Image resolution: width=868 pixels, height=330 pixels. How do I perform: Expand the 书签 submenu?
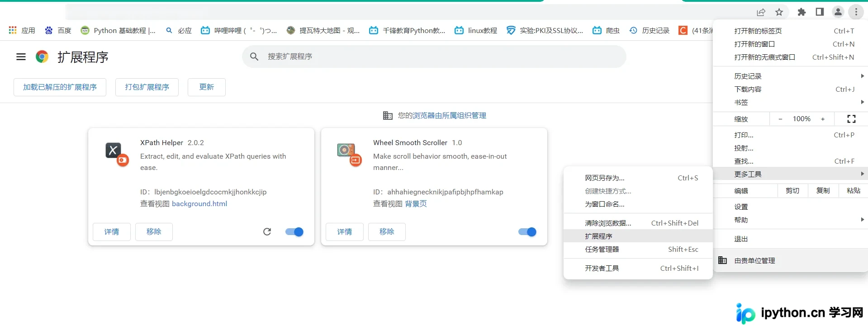pos(790,102)
